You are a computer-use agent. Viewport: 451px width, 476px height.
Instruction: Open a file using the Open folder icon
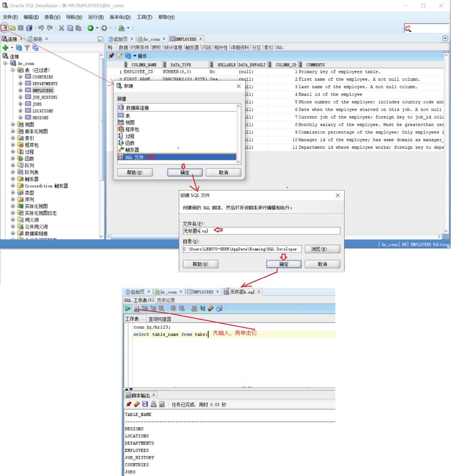(12, 27)
